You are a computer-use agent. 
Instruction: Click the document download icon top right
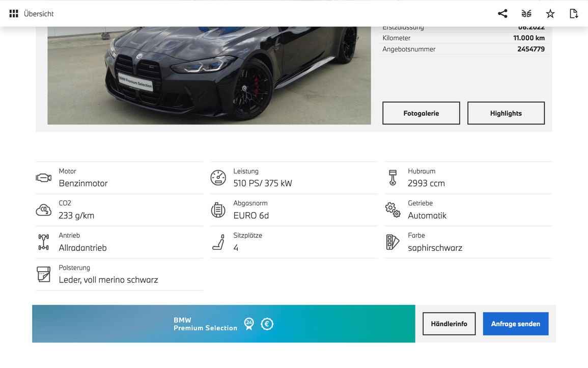pos(574,13)
